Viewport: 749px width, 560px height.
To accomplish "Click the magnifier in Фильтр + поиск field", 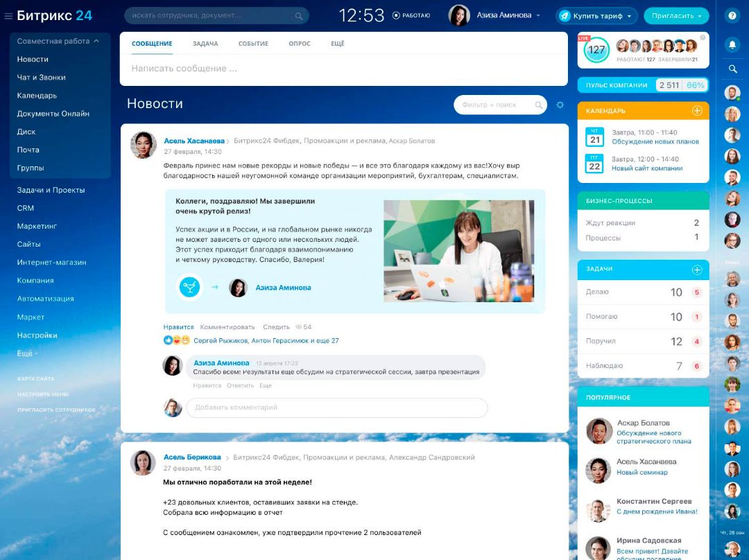I will [538, 105].
